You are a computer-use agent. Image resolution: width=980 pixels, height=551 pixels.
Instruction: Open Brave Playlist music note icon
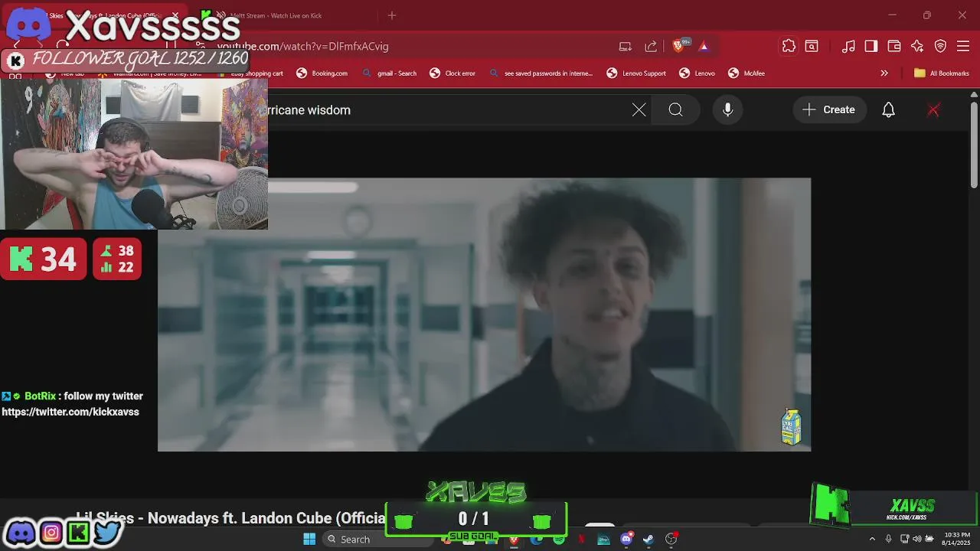click(x=848, y=46)
